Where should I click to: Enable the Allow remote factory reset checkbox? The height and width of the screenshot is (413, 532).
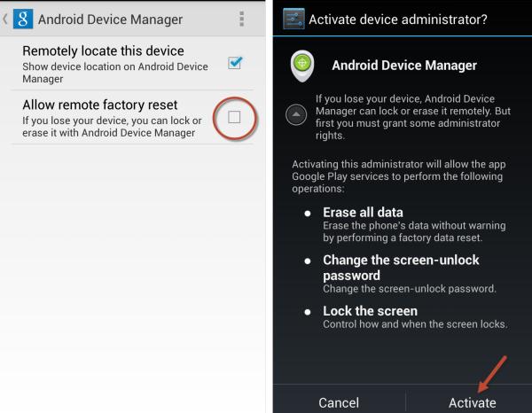(235, 117)
